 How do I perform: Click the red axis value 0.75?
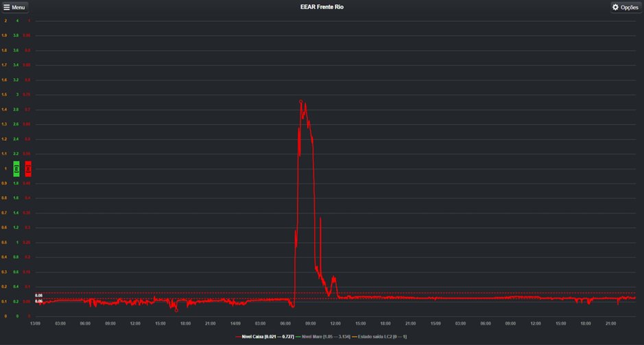point(27,95)
